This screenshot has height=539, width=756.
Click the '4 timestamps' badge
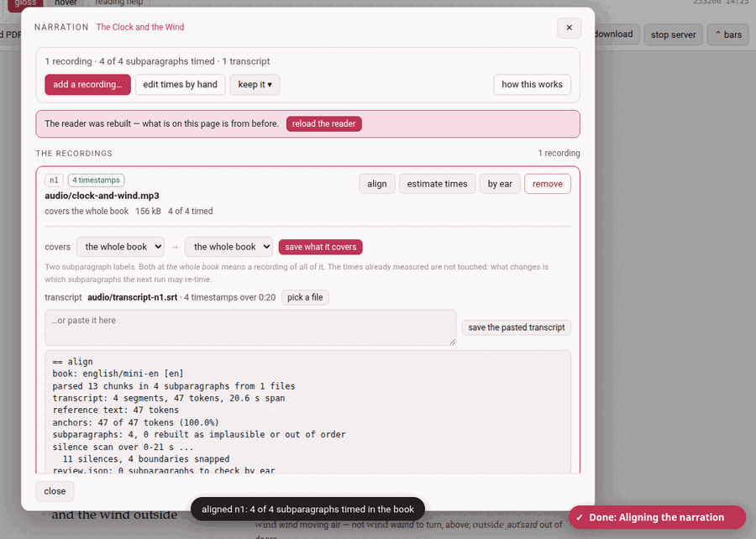click(96, 181)
